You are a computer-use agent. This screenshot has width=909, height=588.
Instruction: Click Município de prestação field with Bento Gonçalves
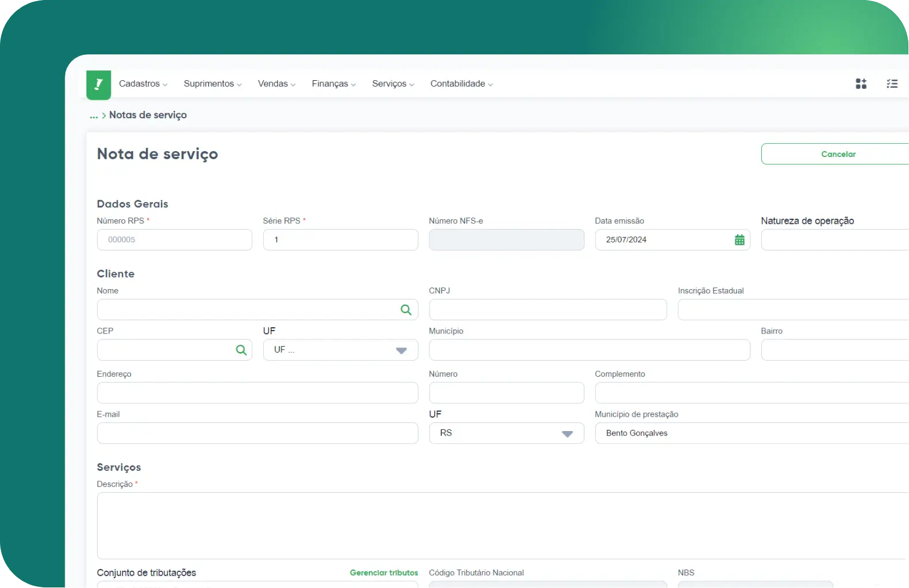tap(752, 433)
